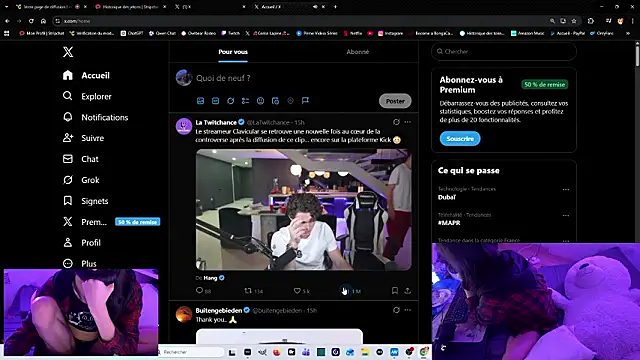Share the La Twitchance post

click(407, 291)
